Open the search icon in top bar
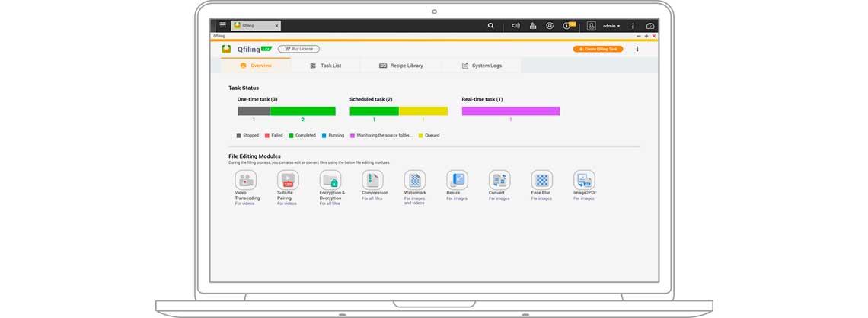This screenshot has height=318, width=868. [491, 26]
